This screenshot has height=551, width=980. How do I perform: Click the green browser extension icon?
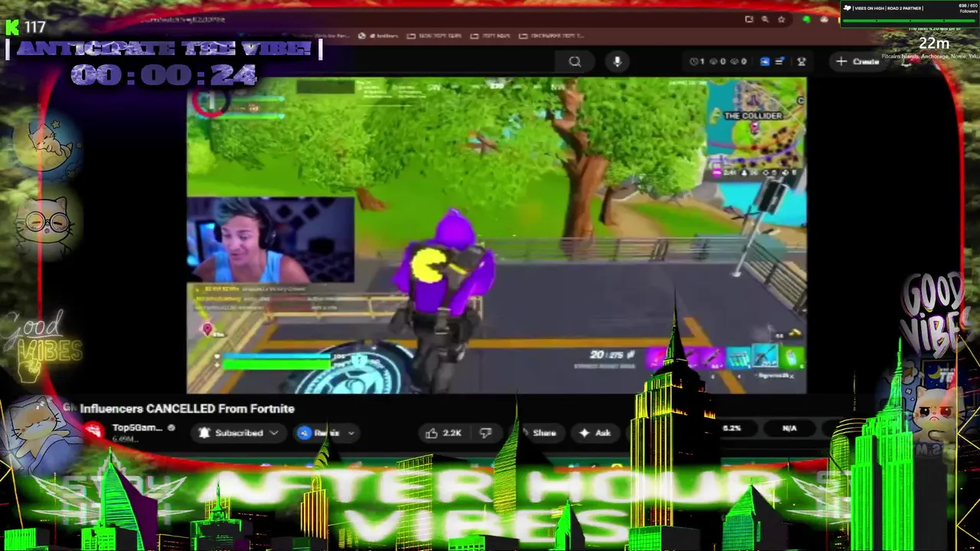coord(806,19)
